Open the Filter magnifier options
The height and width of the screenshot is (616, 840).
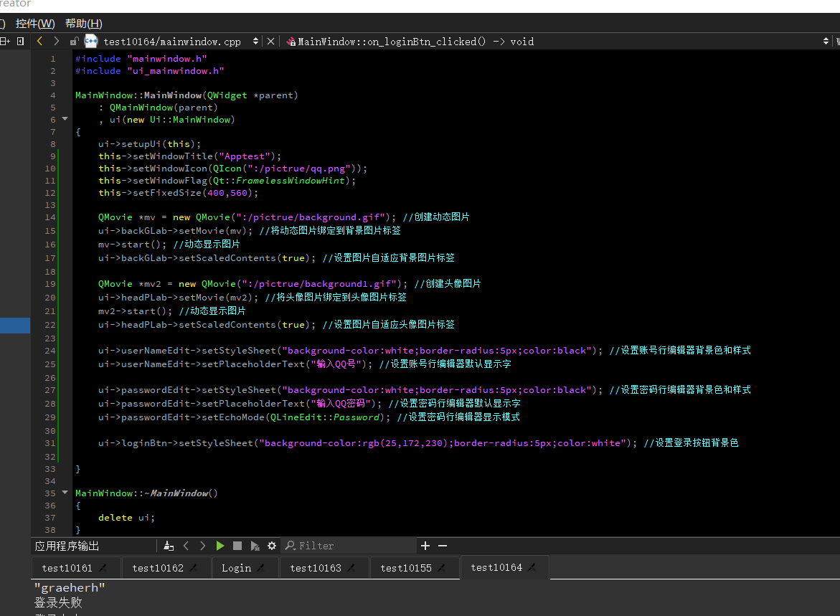[x=291, y=546]
